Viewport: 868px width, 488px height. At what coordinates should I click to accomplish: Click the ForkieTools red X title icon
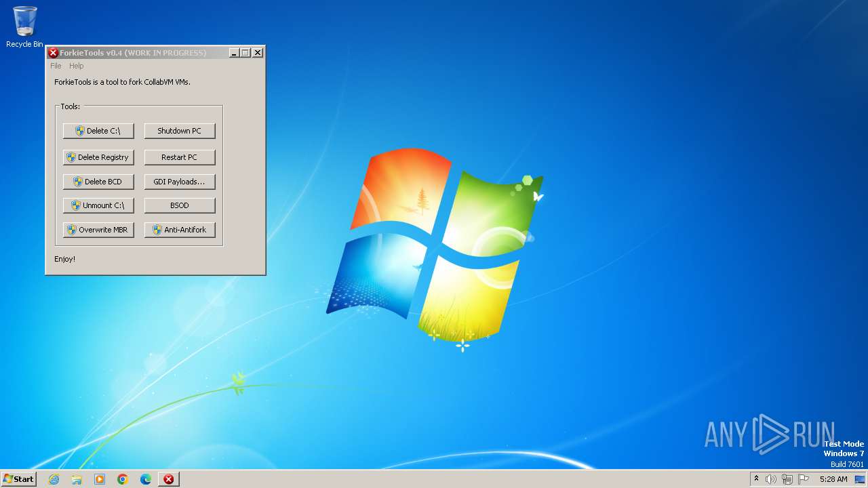53,53
